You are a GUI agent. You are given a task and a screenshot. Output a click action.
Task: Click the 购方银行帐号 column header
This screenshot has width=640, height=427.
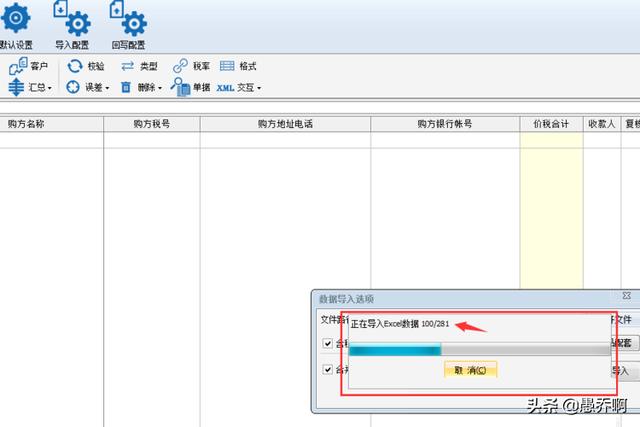coord(445,124)
